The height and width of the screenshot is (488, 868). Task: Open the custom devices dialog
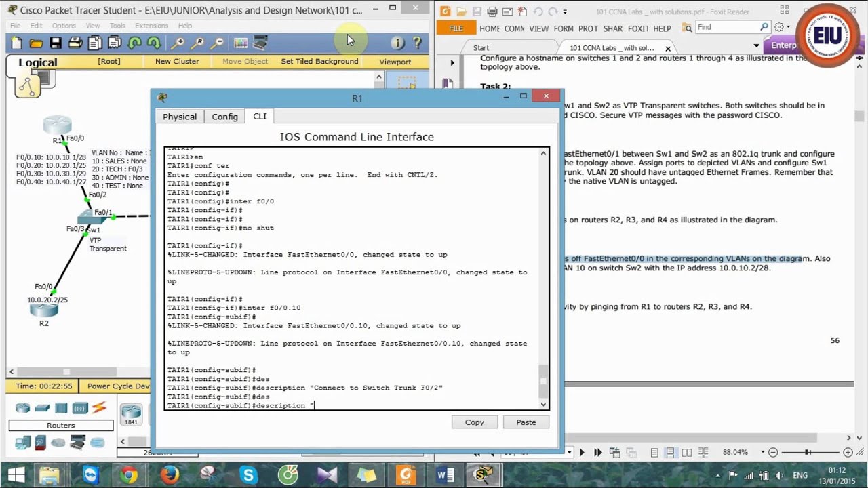tap(260, 43)
